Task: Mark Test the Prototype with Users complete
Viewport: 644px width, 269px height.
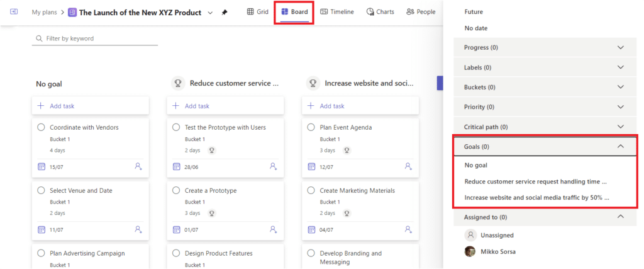Action: (x=176, y=127)
